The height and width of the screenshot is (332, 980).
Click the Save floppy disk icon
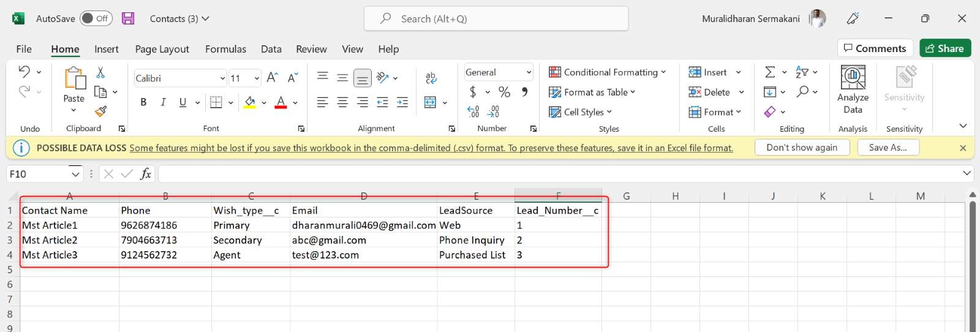(128, 18)
